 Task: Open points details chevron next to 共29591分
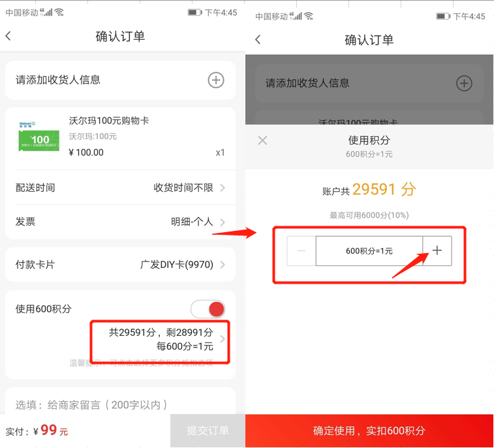(x=223, y=339)
